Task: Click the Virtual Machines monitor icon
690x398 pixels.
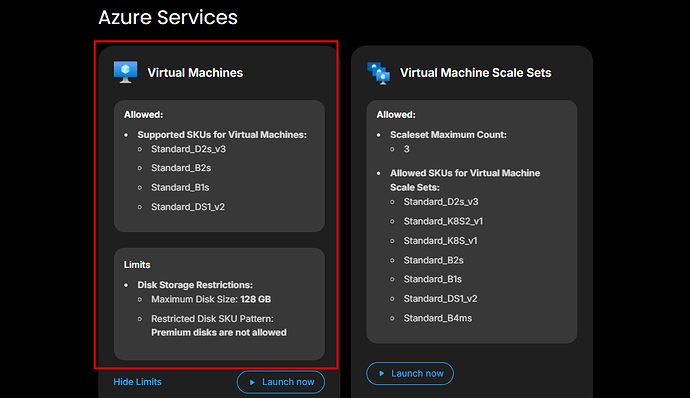Action: pyautogui.click(x=125, y=72)
